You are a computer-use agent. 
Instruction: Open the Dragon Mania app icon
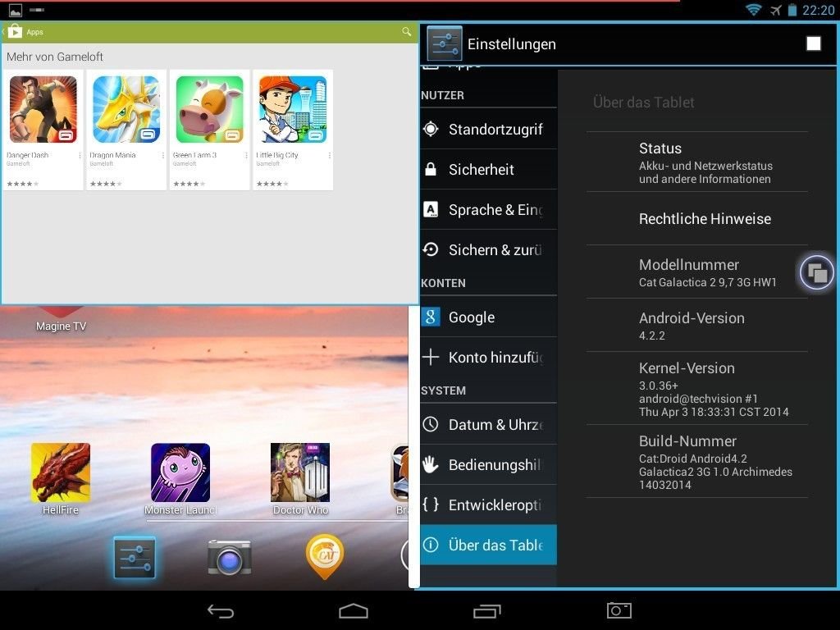[126, 109]
